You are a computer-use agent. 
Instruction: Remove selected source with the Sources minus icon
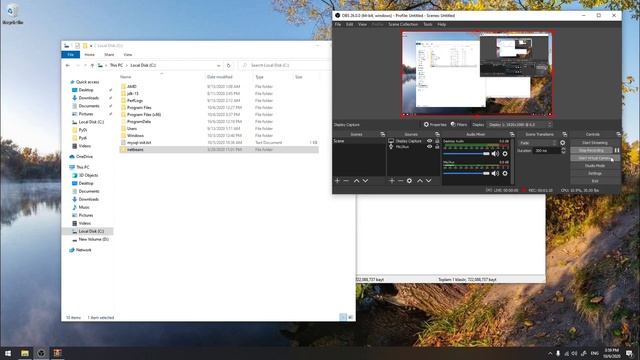[400, 180]
